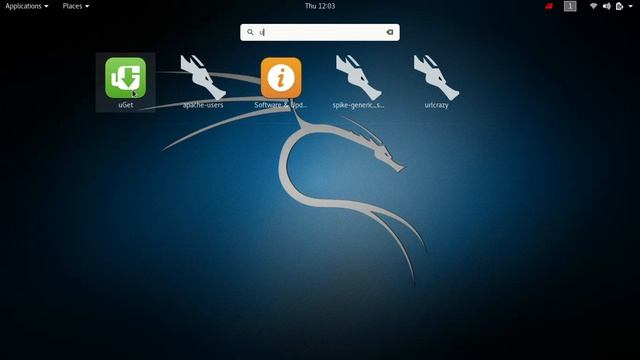Viewport: 640px width, 360px height.
Task: Click the apache-users label text
Action: [x=203, y=105]
